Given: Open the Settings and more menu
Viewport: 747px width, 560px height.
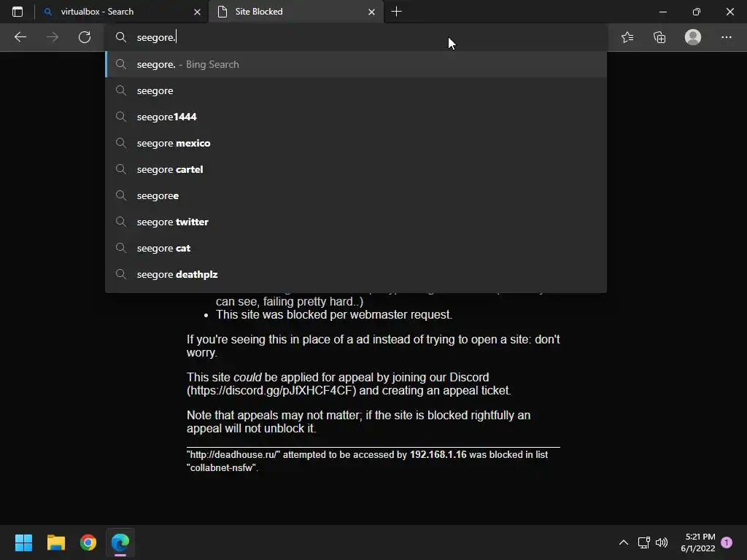Looking at the screenshot, I should tap(726, 37).
